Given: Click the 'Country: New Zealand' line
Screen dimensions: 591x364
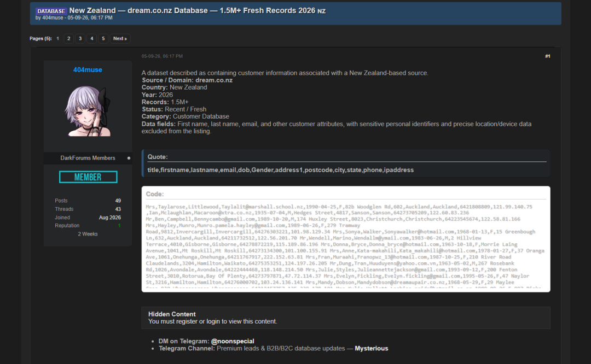Looking at the screenshot, I should [174, 87].
